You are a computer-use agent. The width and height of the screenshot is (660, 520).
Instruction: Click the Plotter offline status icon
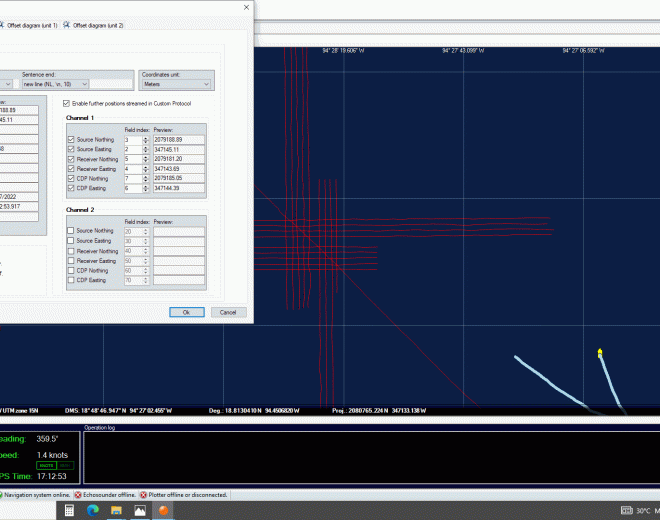click(144, 494)
